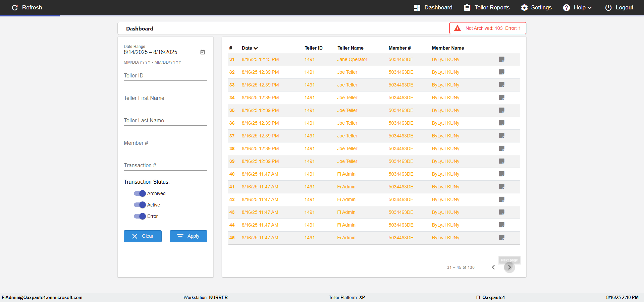Viewport: 644px width, 302px height.
Task: Open the Teller Reports menu item
Action: 486,7
